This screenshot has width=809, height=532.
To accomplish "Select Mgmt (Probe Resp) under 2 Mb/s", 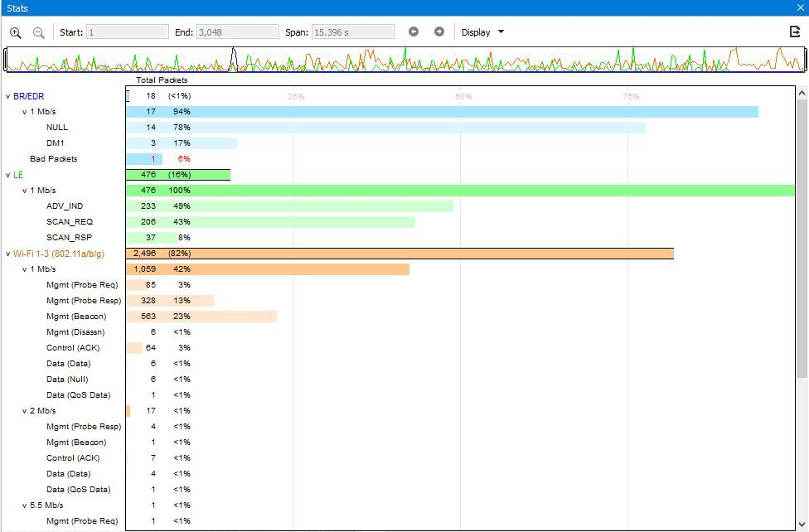I will [84, 426].
